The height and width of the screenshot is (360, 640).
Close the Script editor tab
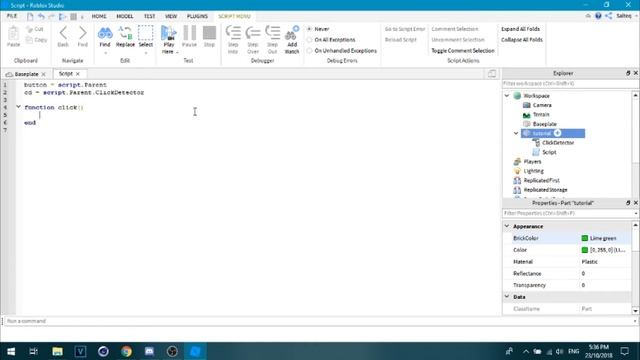(x=78, y=74)
